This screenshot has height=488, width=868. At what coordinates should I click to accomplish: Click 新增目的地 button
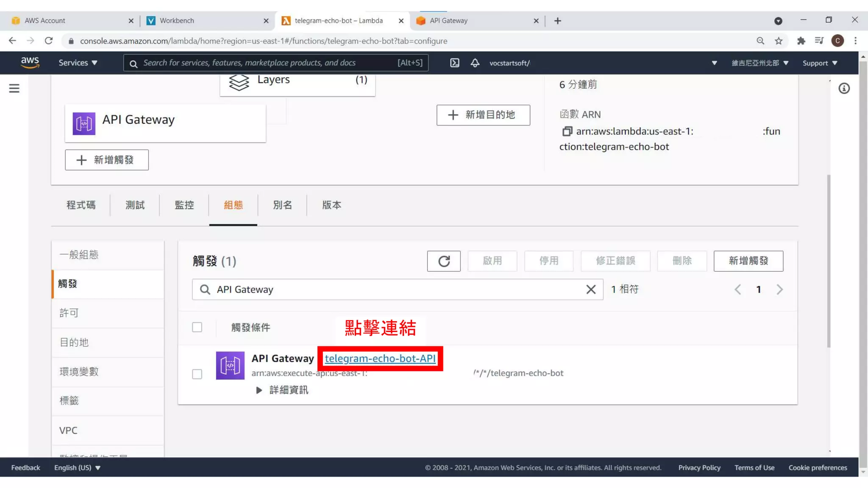(x=483, y=115)
